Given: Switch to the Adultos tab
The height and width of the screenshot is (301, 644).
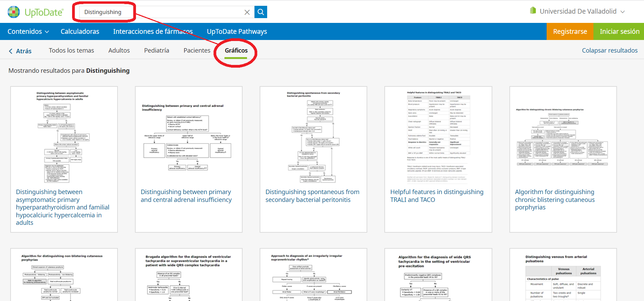Looking at the screenshot, I should click(x=119, y=50).
